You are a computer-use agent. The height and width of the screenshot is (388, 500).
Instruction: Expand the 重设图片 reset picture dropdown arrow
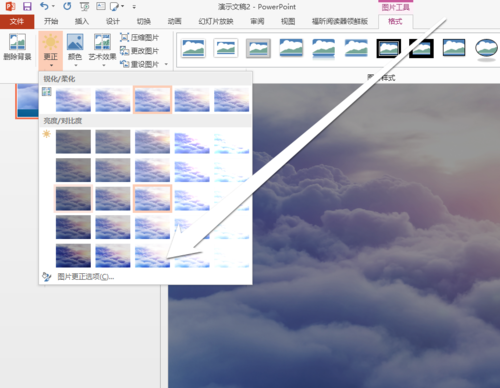pos(166,64)
